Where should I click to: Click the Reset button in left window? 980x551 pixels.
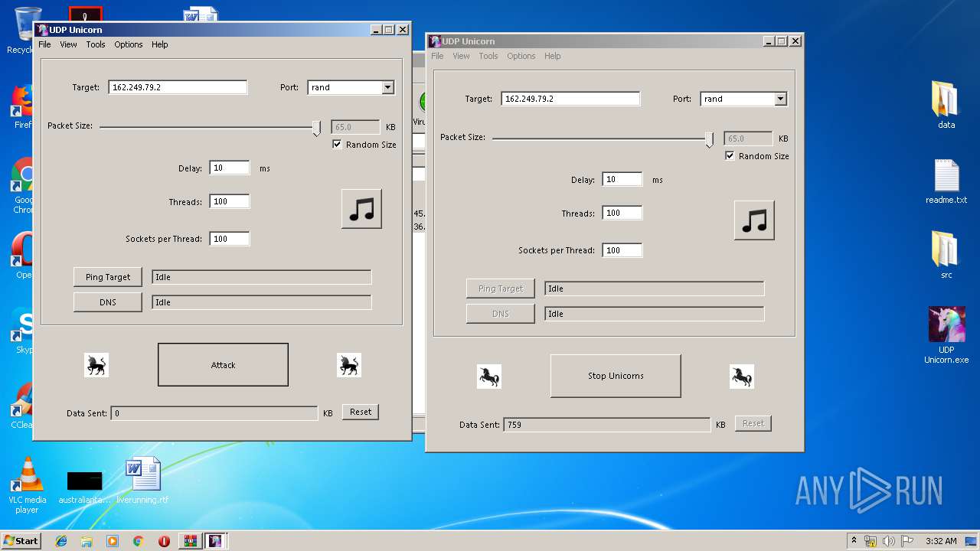pos(361,412)
